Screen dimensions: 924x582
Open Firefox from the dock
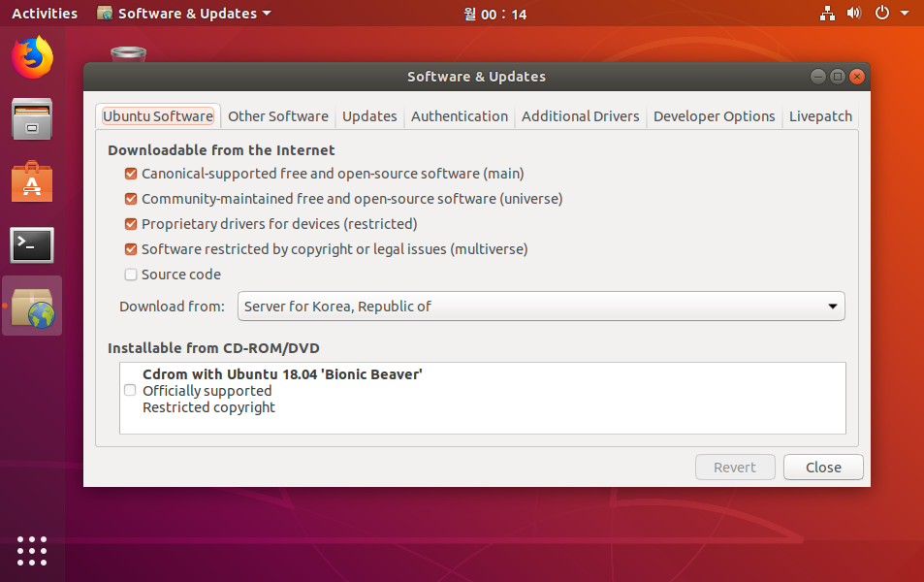32,57
